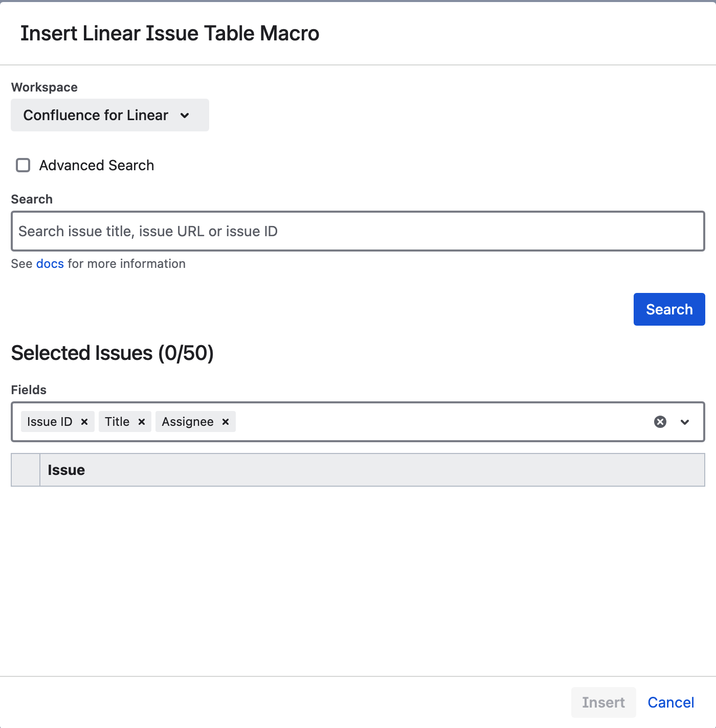Remove the Issue ID field tag
This screenshot has height=728, width=716.
pyautogui.click(x=84, y=422)
